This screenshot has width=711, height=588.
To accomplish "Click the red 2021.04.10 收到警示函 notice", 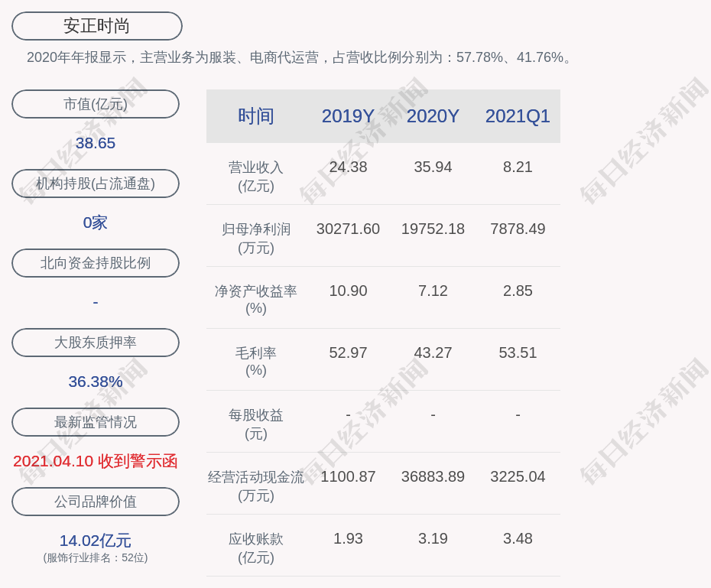I will click(x=96, y=461).
